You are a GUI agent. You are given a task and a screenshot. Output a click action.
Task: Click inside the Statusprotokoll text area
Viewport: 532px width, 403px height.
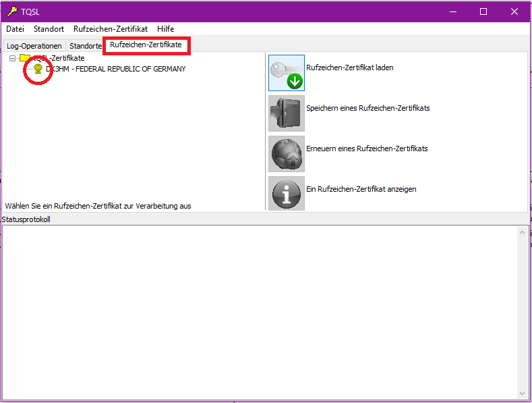point(260,313)
